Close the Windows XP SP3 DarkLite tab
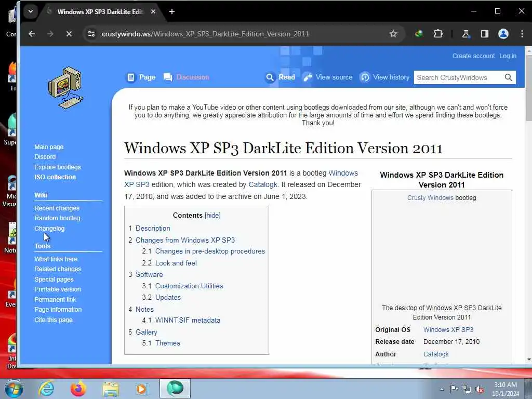 [153, 11]
